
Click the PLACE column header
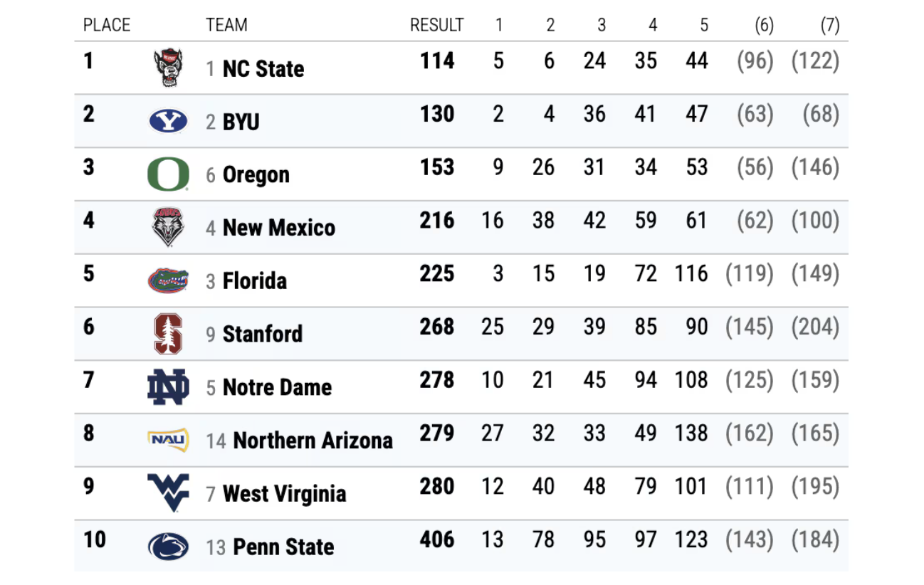click(x=107, y=26)
